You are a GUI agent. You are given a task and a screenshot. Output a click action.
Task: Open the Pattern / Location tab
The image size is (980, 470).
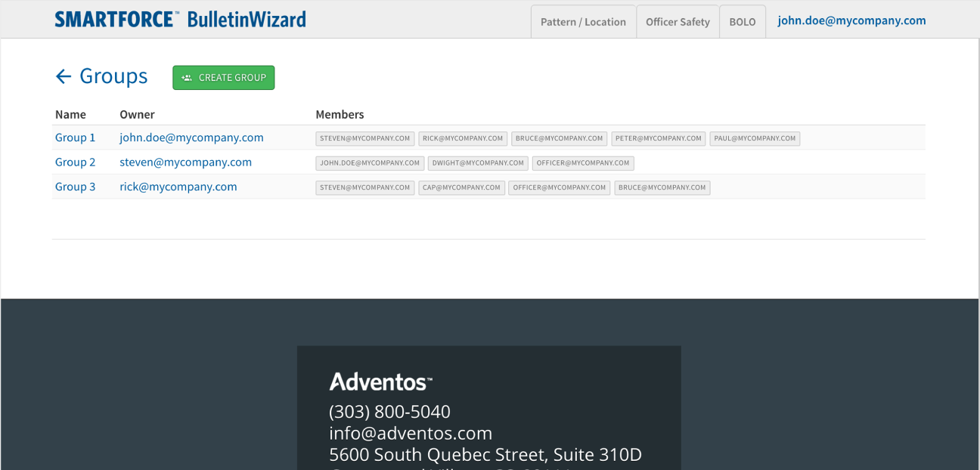[583, 22]
